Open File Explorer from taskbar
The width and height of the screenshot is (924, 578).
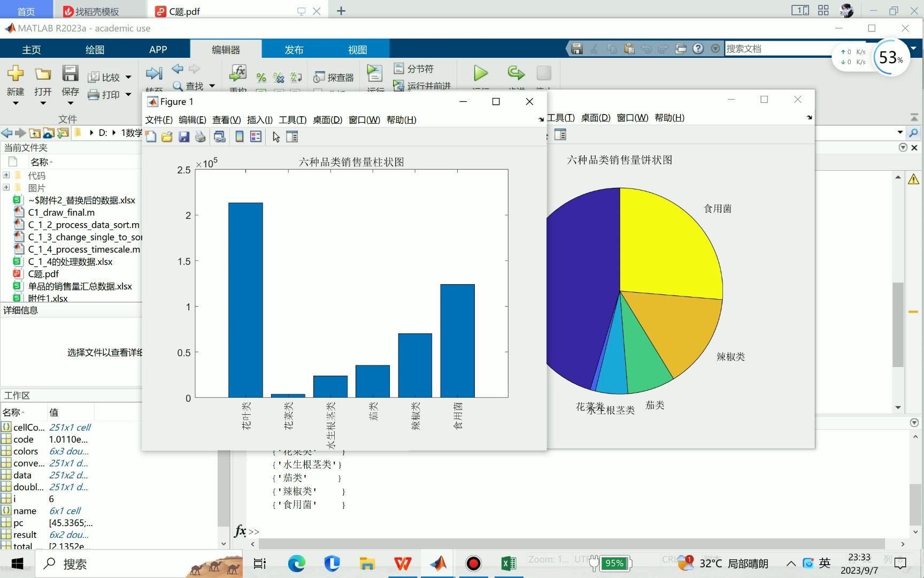pyautogui.click(x=367, y=564)
